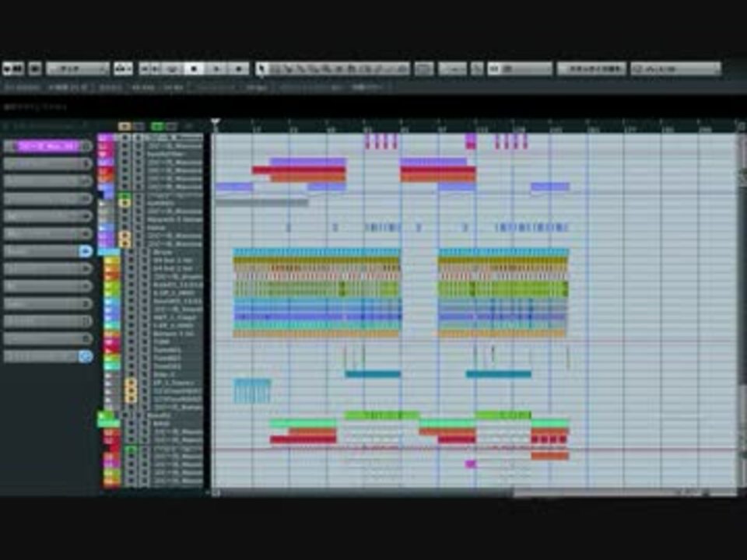747x560 pixels.
Task: Select the first long red clip in the arrangement
Action: [299, 170]
